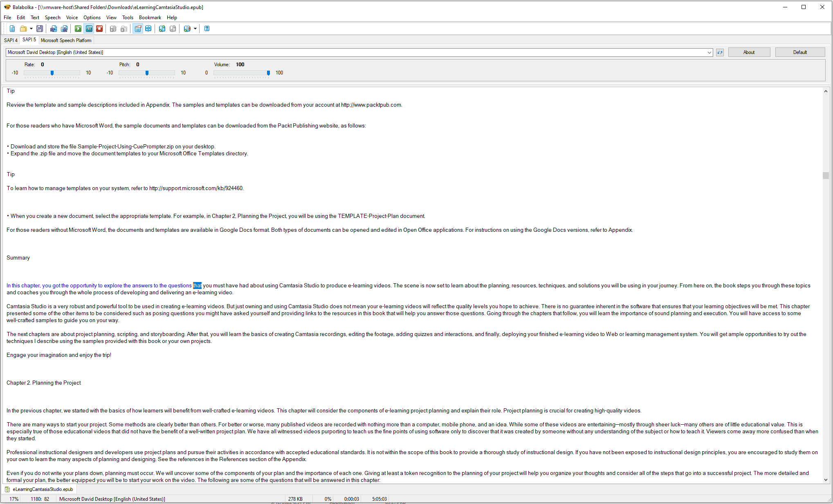Open the Options menu
This screenshot has width=833, height=504.
[x=92, y=18]
